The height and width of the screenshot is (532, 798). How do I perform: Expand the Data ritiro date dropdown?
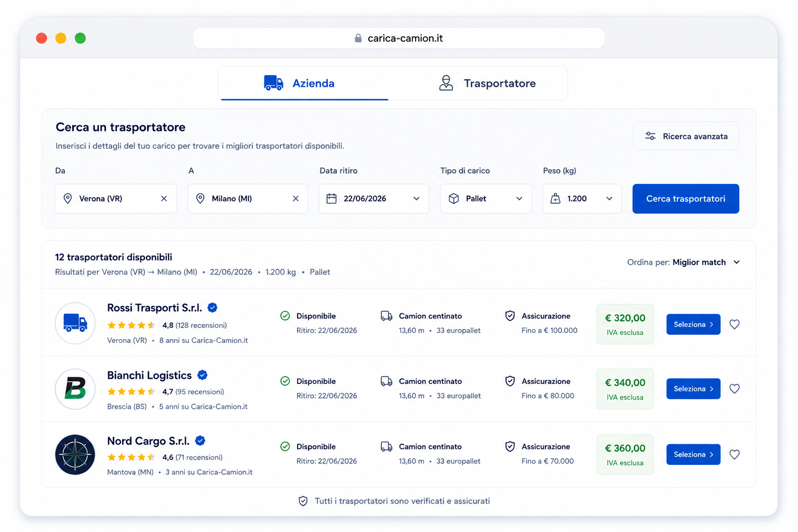416,198
